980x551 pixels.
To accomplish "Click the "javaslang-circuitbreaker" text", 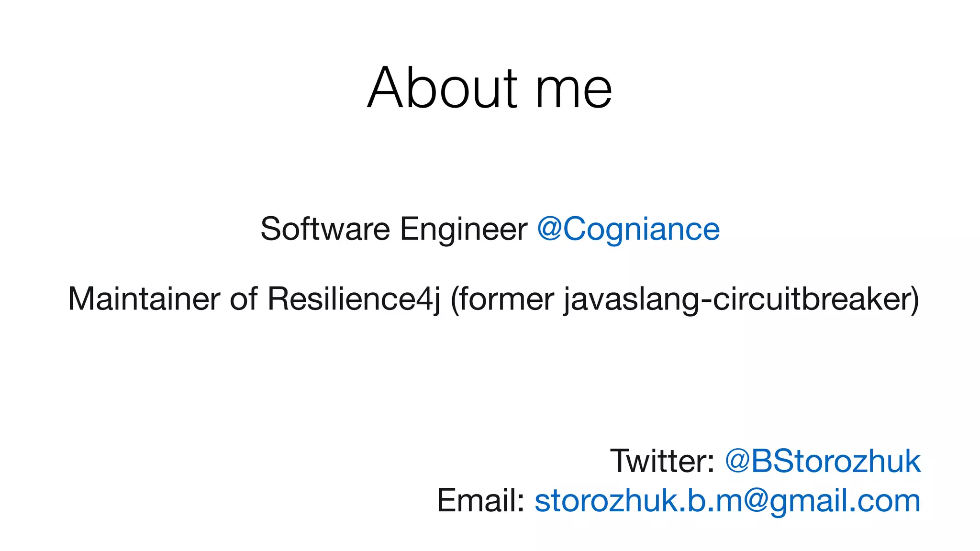I will (x=737, y=300).
